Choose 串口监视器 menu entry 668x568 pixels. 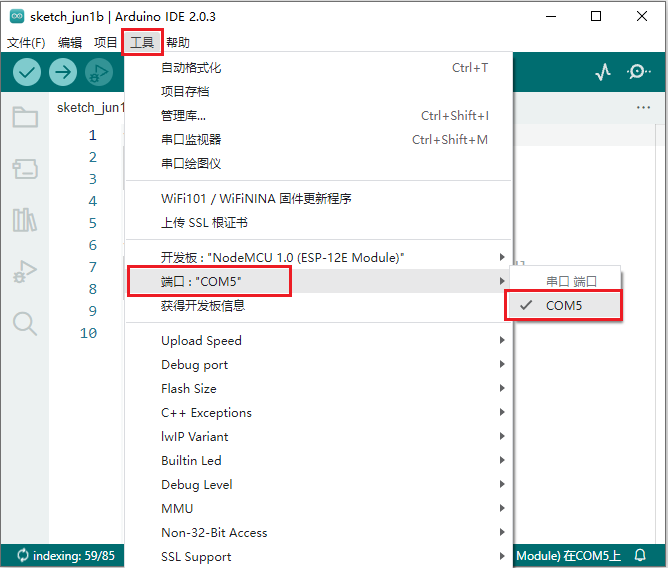319,139
